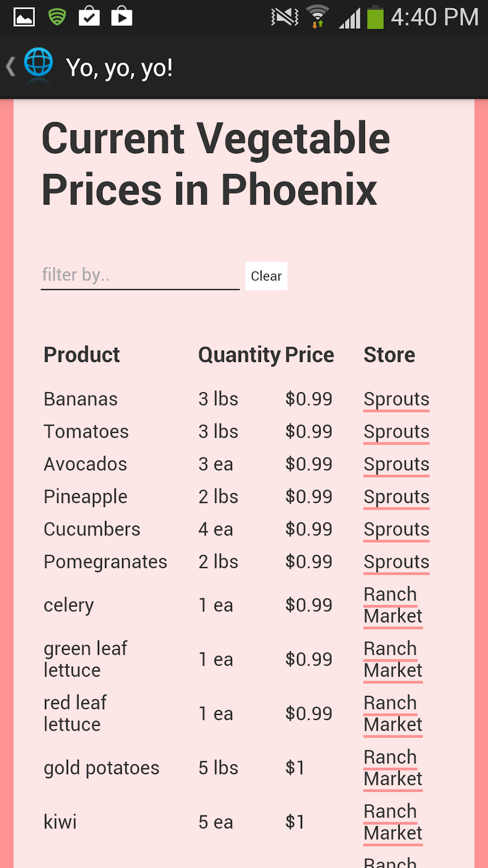Open the Ranch Market link for kiwi
Screen dimensions: 488x868
pos(393,822)
